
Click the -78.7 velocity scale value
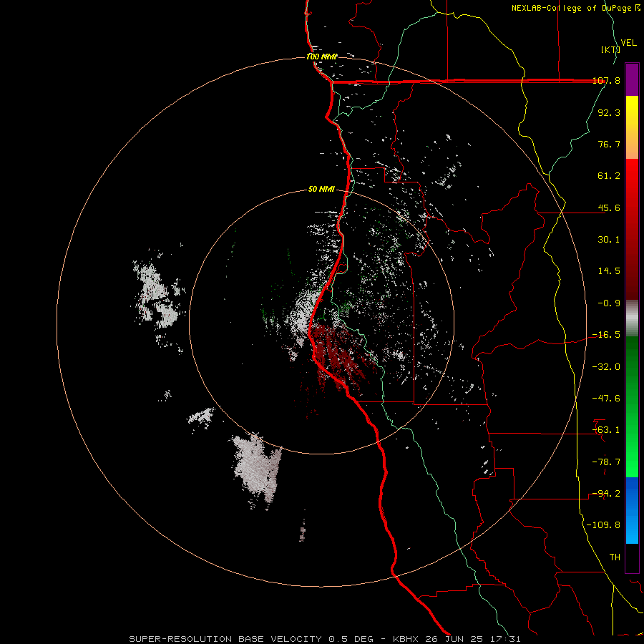pyautogui.click(x=607, y=462)
